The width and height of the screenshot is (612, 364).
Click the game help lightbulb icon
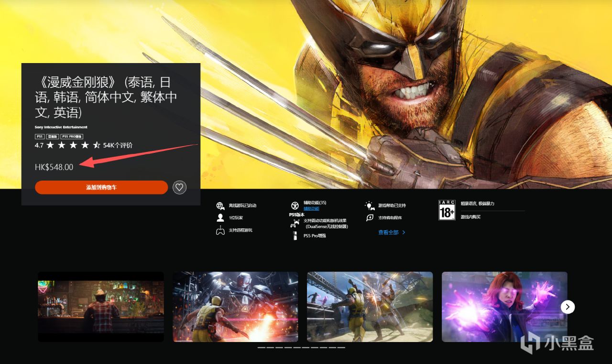coord(370,205)
